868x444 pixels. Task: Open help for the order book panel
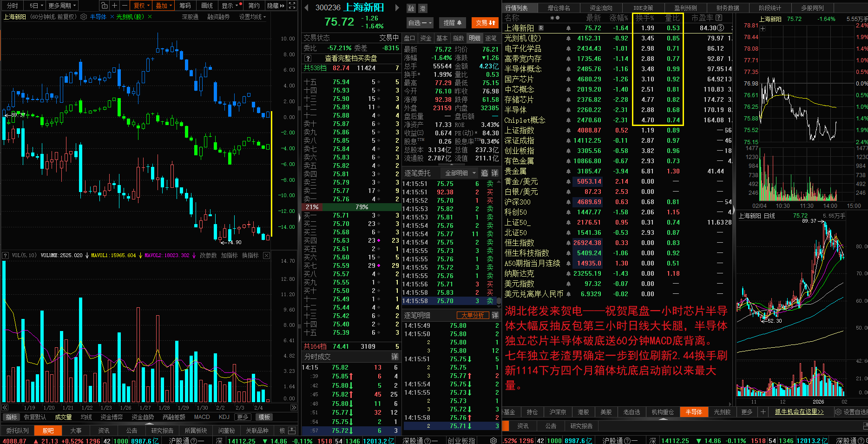click(x=308, y=59)
